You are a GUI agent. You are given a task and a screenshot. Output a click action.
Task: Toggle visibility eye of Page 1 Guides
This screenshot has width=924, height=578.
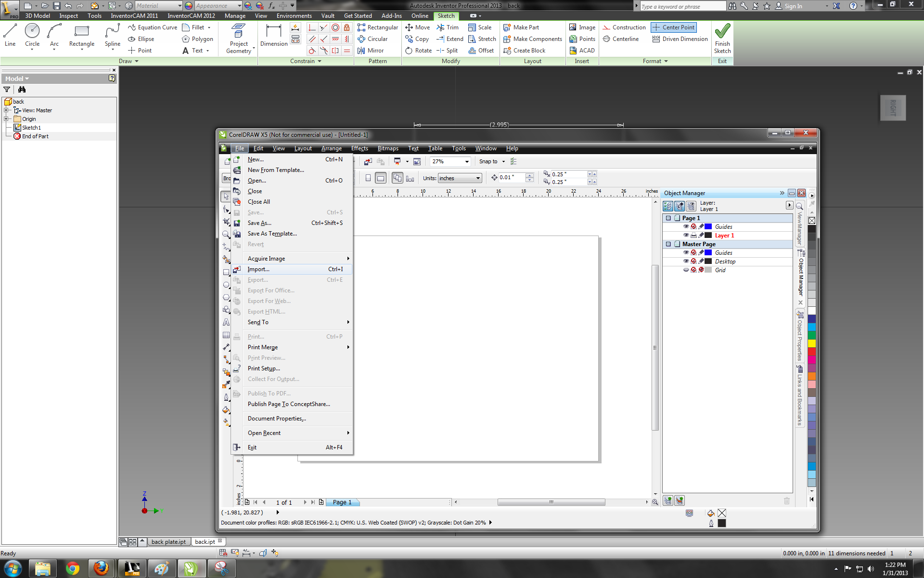(686, 226)
